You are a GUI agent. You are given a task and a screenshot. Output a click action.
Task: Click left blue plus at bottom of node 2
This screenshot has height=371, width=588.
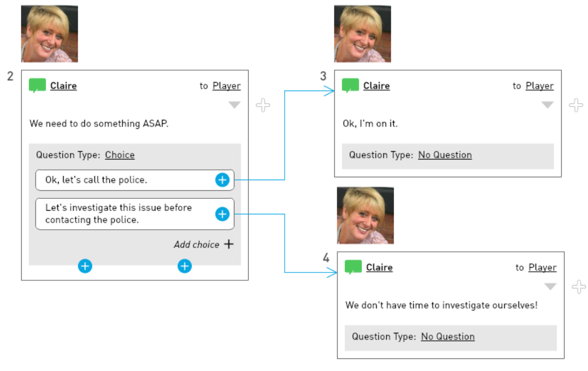pyautogui.click(x=85, y=266)
